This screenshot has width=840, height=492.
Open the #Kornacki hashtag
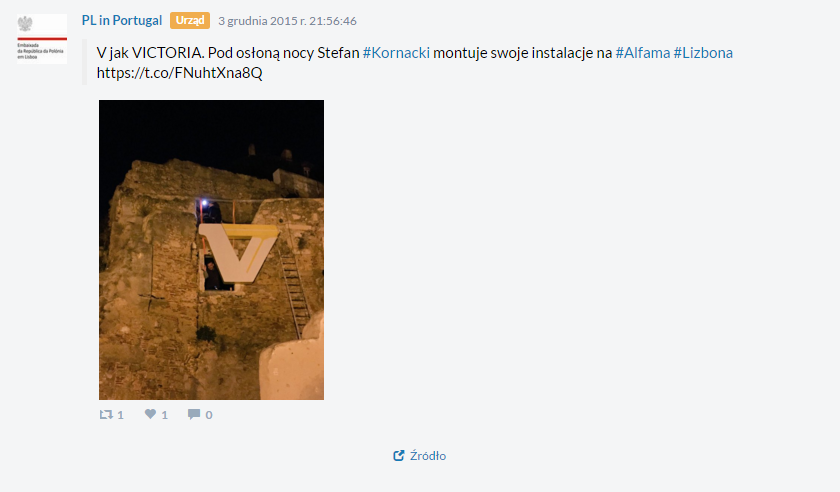pos(396,53)
